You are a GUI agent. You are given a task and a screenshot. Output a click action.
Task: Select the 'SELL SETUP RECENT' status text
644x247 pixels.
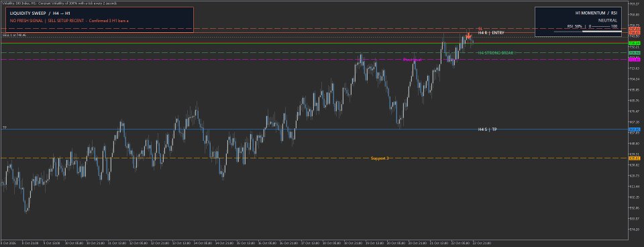point(66,21)
